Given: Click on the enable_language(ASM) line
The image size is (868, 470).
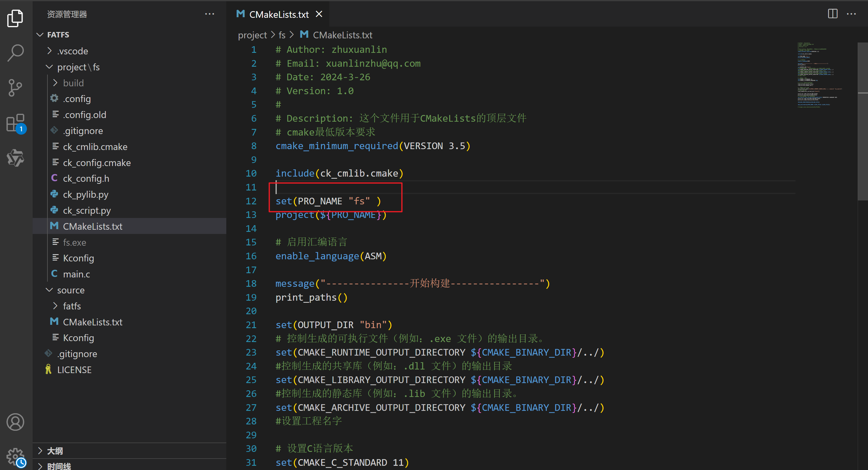Looking at the screenshot, I should coord(331,256).
